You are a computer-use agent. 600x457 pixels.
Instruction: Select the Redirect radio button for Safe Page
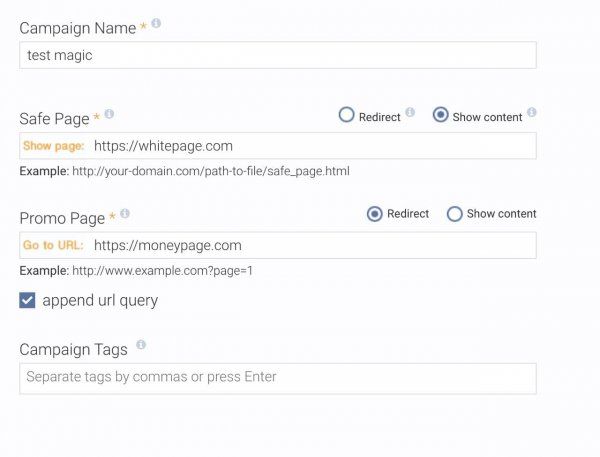(347, 115)
